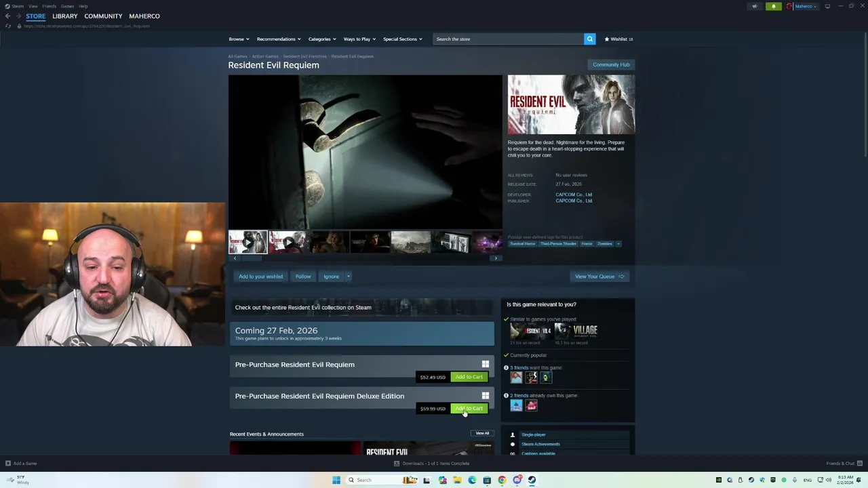Open the Maherco account dropdown
868x488 pixels.
pos(806,6)
